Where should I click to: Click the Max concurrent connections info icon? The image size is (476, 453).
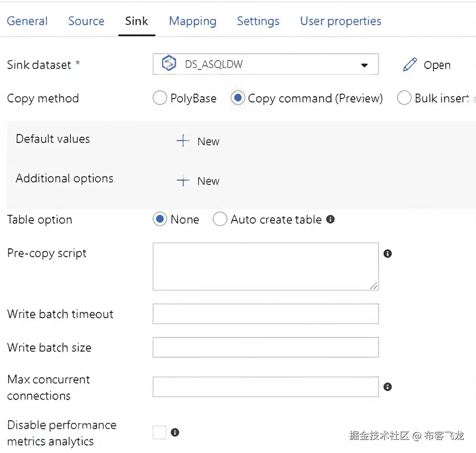[387, 387]
